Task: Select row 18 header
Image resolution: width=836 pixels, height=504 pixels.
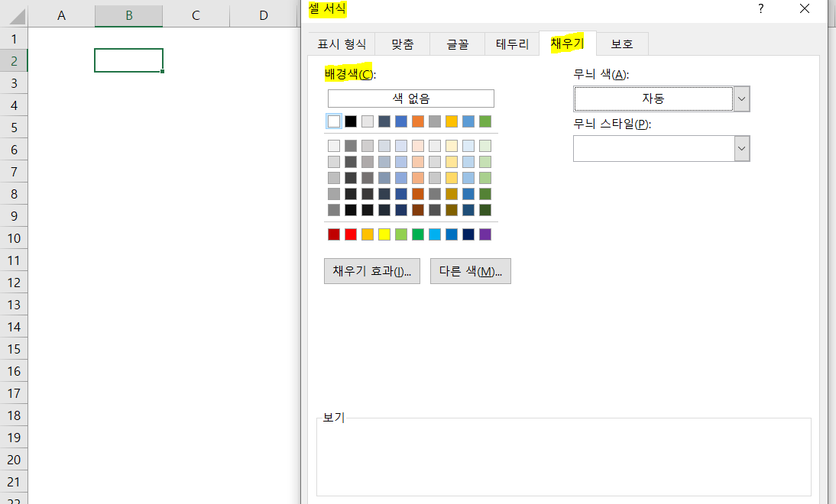Action: click(x=14, y=415)
